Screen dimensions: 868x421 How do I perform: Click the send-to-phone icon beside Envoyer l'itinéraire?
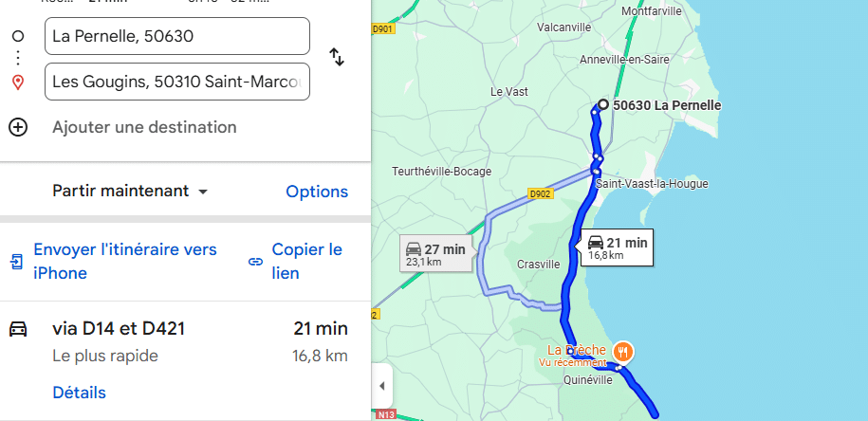click(x=17, y=262)
